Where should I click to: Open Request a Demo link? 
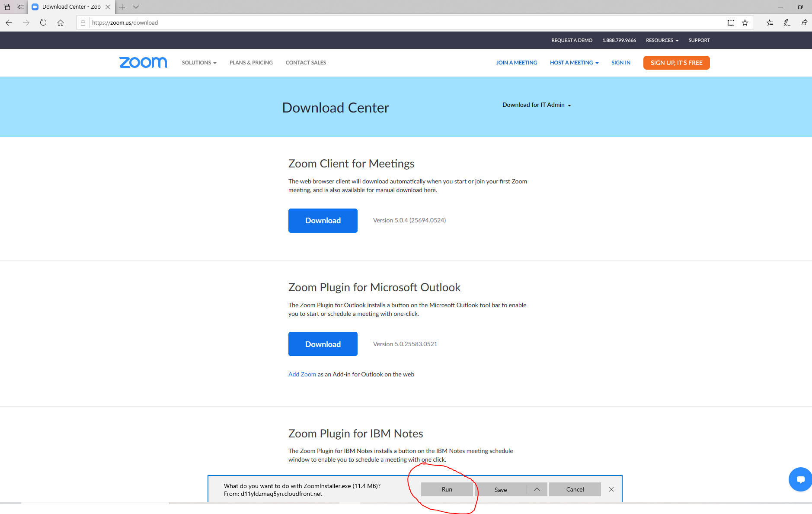572,40
